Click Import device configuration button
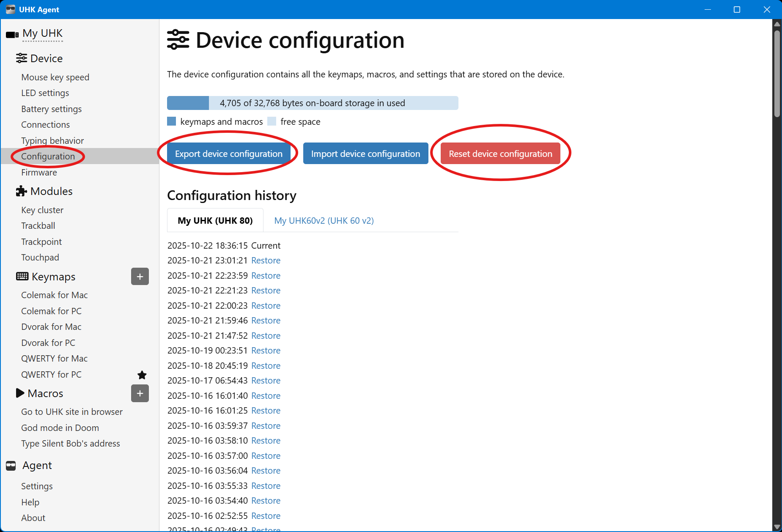 click(365, 154)
